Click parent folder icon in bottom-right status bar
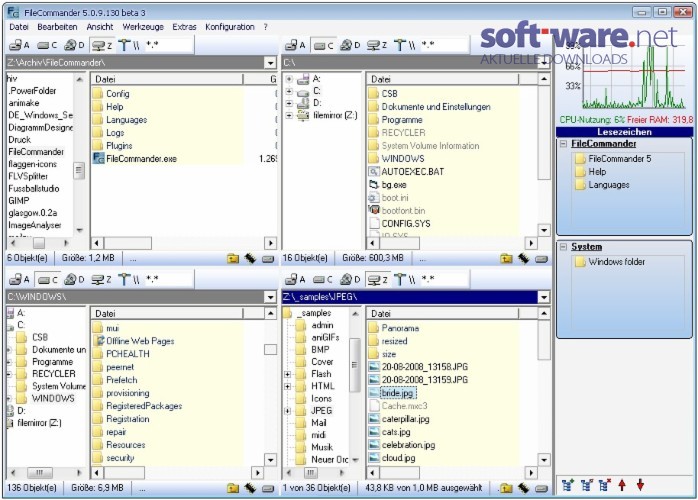The width and height of the screenshot is (698, 500). pyautogui.click(x=506, y=488)
